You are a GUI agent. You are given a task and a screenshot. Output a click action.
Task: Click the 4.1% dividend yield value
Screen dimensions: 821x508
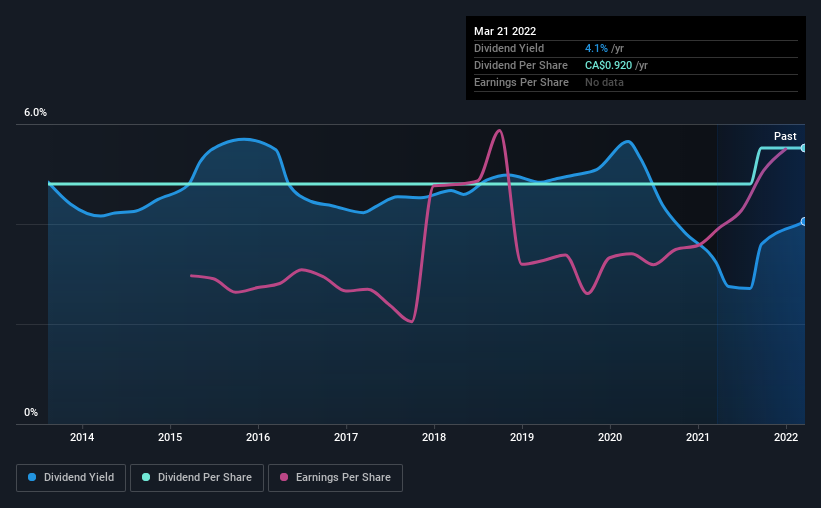[x=596, y=48]
